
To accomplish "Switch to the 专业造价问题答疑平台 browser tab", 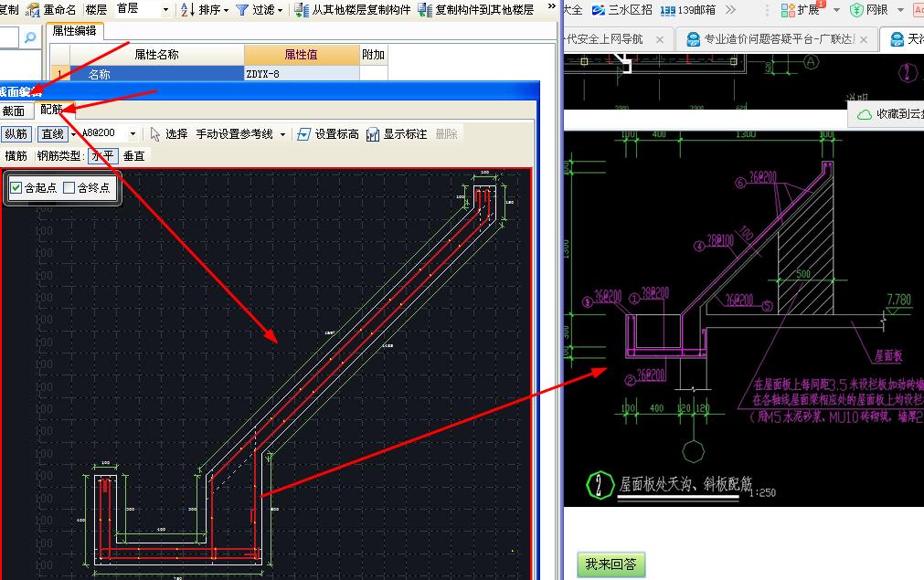I will tap(777, 39).
